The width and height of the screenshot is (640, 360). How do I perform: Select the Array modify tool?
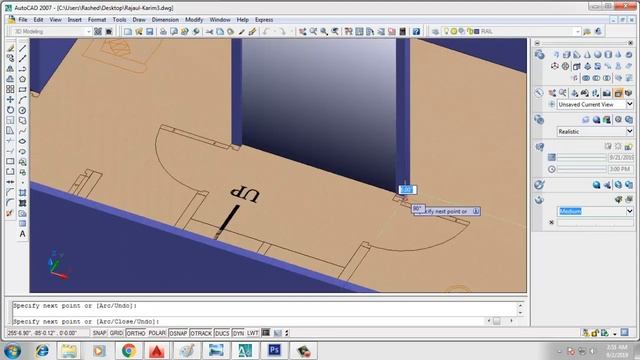click(10, 89)
